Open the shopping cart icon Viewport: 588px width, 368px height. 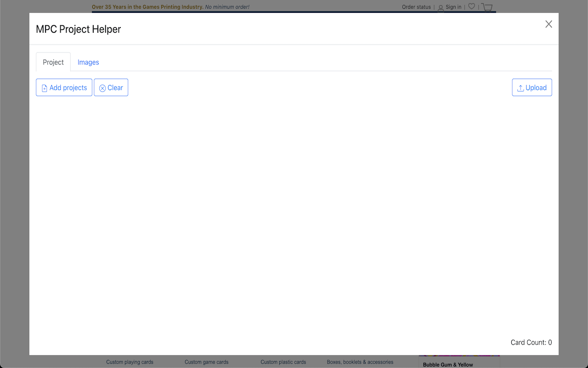487,7
